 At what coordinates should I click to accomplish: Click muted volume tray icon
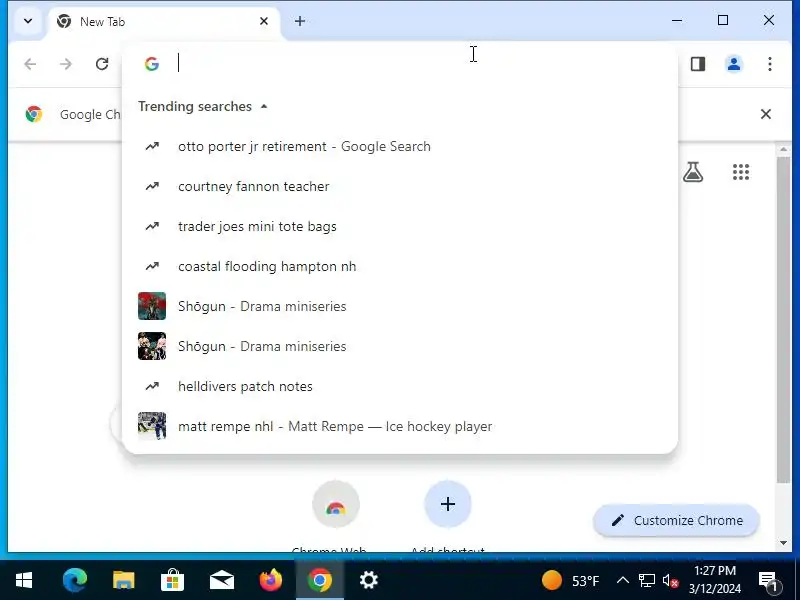670,581
